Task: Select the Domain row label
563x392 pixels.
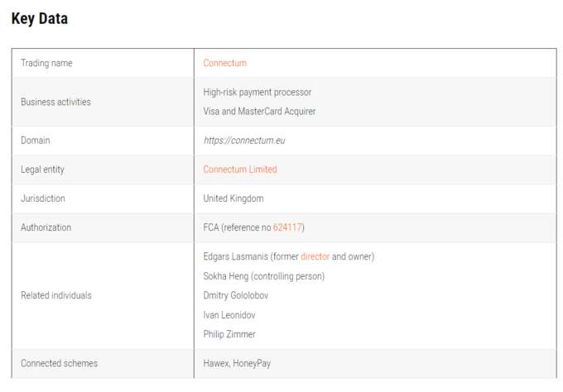Action: coord(35,141)
